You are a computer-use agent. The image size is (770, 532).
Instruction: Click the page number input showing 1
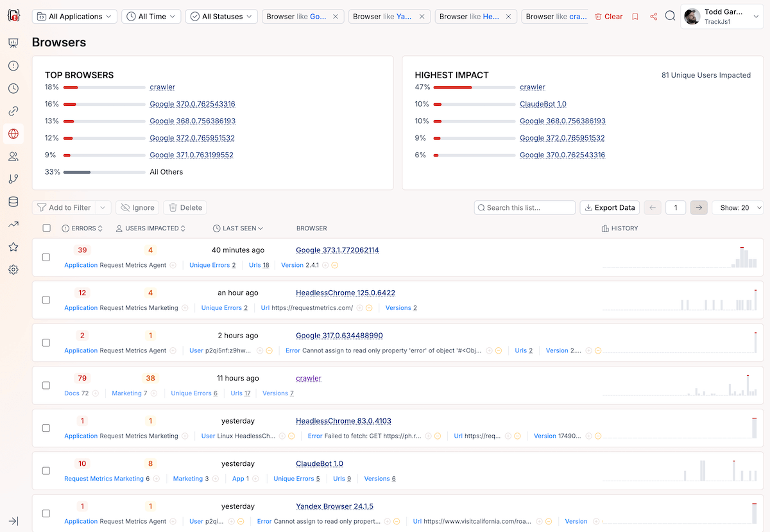click(x=676, y=207)
